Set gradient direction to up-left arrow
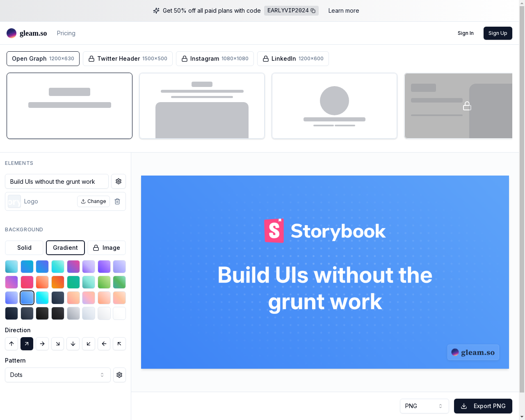This screenshot has height=420, width=525. pyautogui.click(x=119, y=344)
